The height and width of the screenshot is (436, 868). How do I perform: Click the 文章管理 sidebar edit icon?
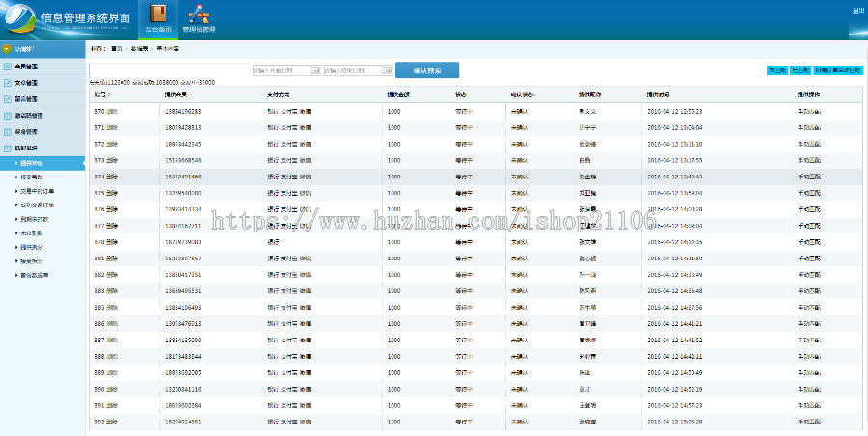coord(7,83)
